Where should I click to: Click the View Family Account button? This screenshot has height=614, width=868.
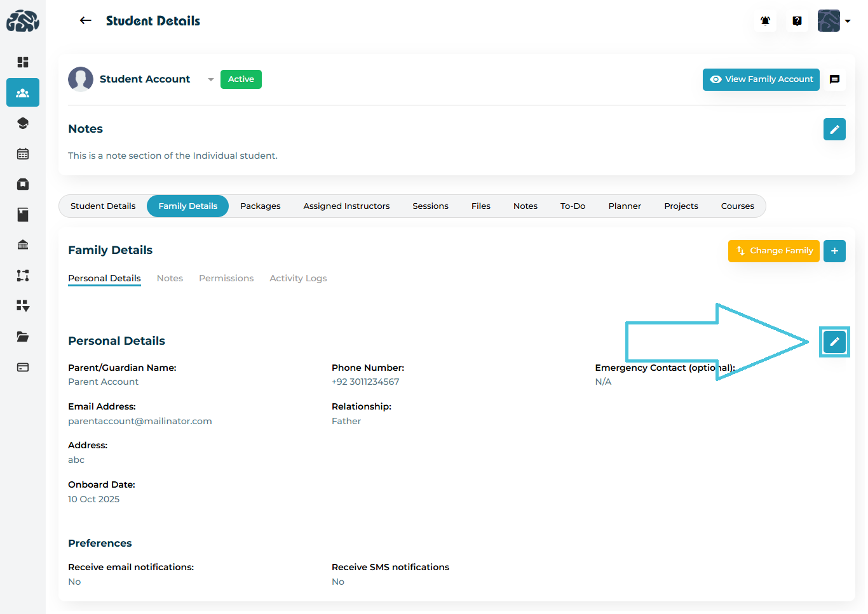coord(761,79)
